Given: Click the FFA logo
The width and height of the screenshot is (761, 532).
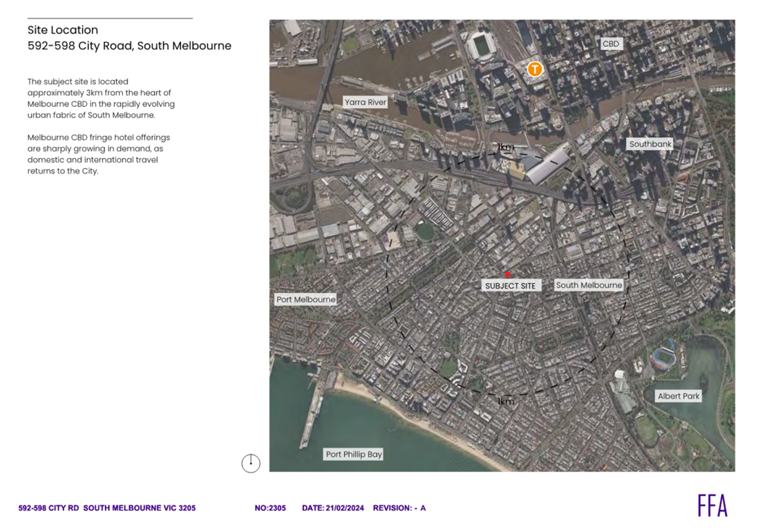Looking at the screenshot, I should point(712,505).
